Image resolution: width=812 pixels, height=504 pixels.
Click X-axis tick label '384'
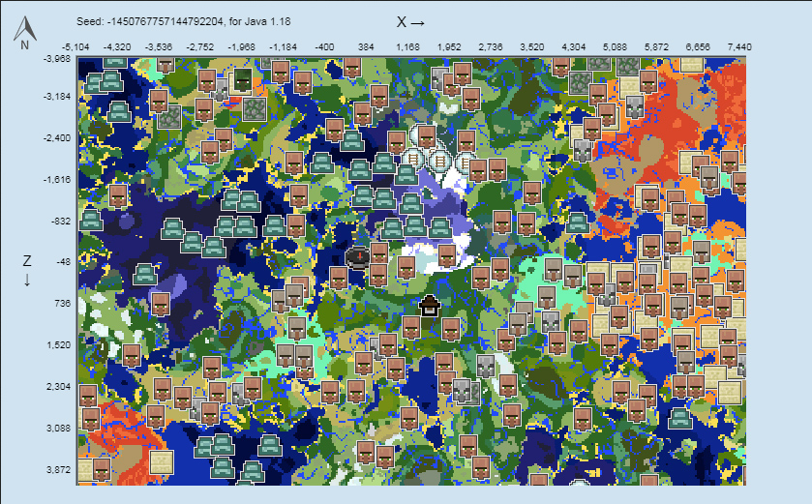pos(366,47)
